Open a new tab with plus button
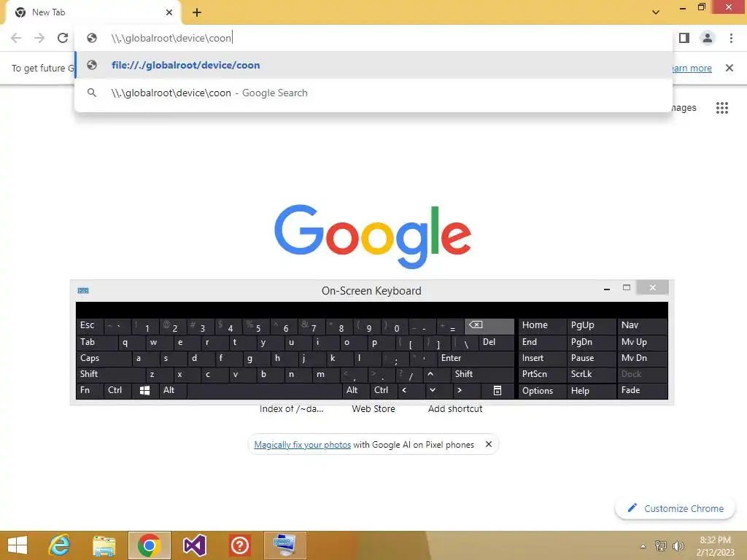Image resolution: width=747 pixels, height=560 pixels. point(197,12)
